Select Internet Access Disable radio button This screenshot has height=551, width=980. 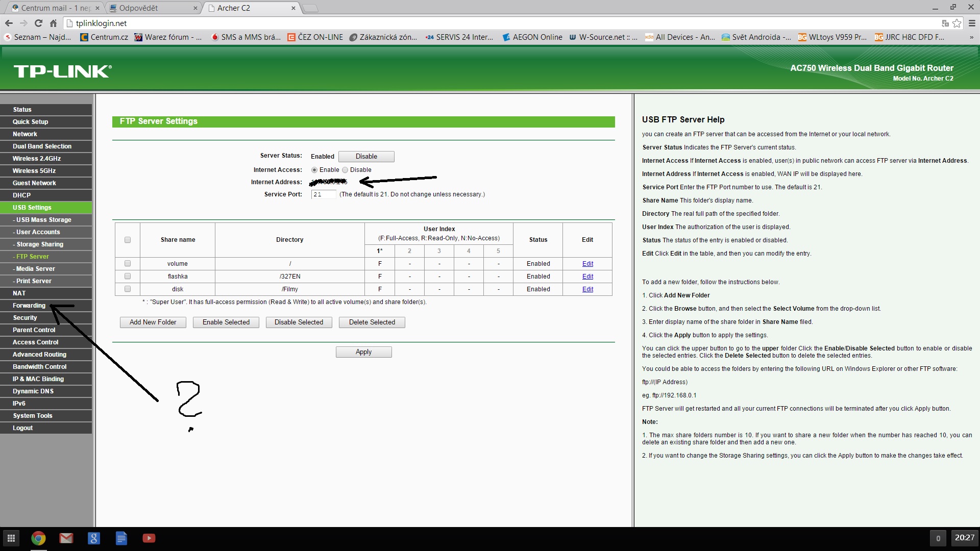tap(345, 170)
